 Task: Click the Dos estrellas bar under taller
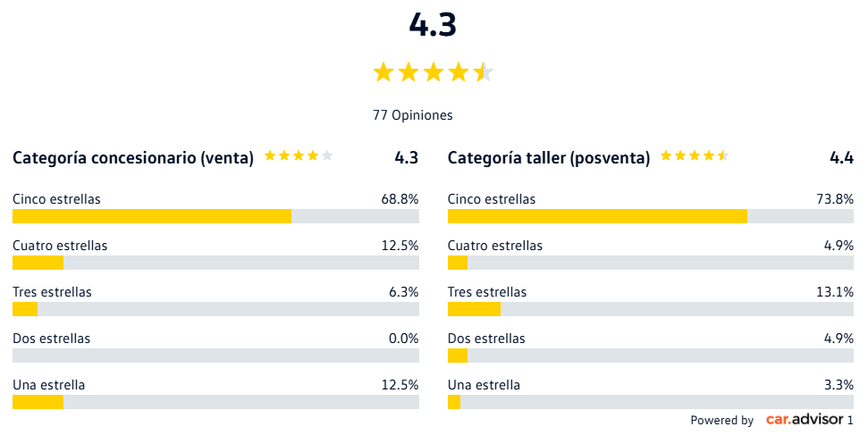tap(651, 356)
